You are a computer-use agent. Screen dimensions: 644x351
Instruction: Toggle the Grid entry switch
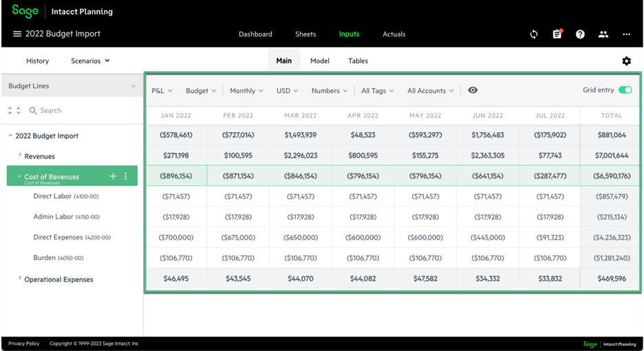625,90
